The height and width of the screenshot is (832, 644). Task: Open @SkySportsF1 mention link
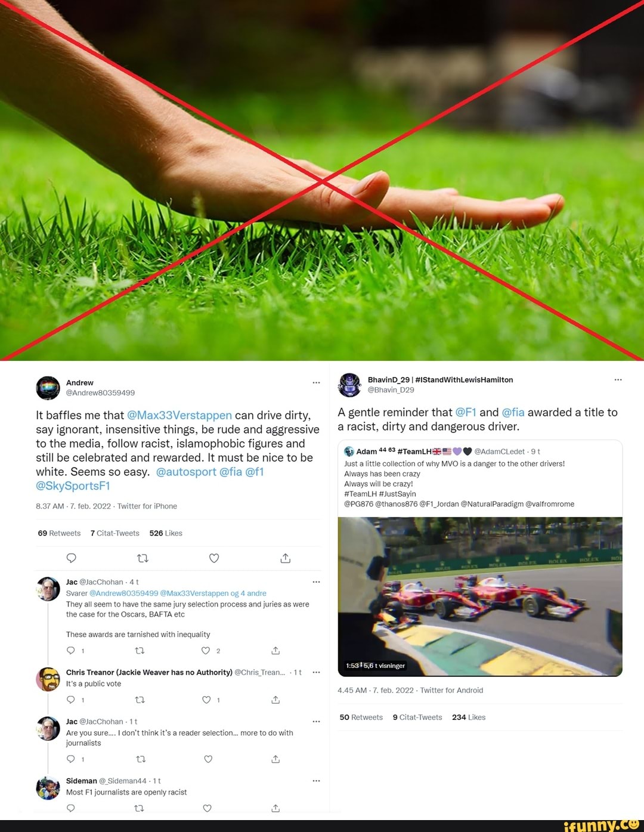point(73,486)
